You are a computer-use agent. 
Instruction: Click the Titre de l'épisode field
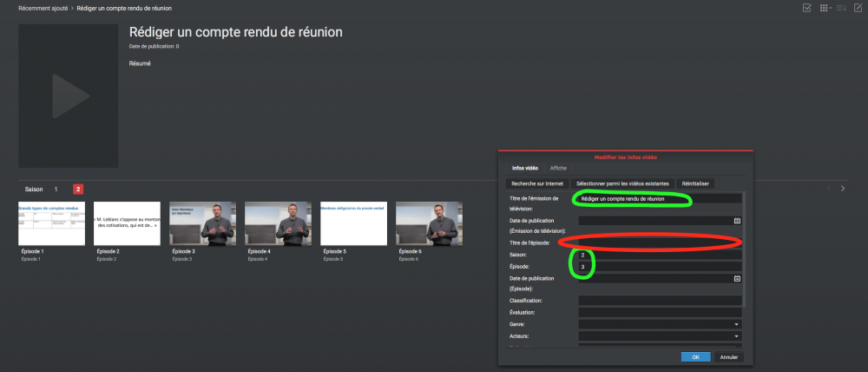point(660,242)
